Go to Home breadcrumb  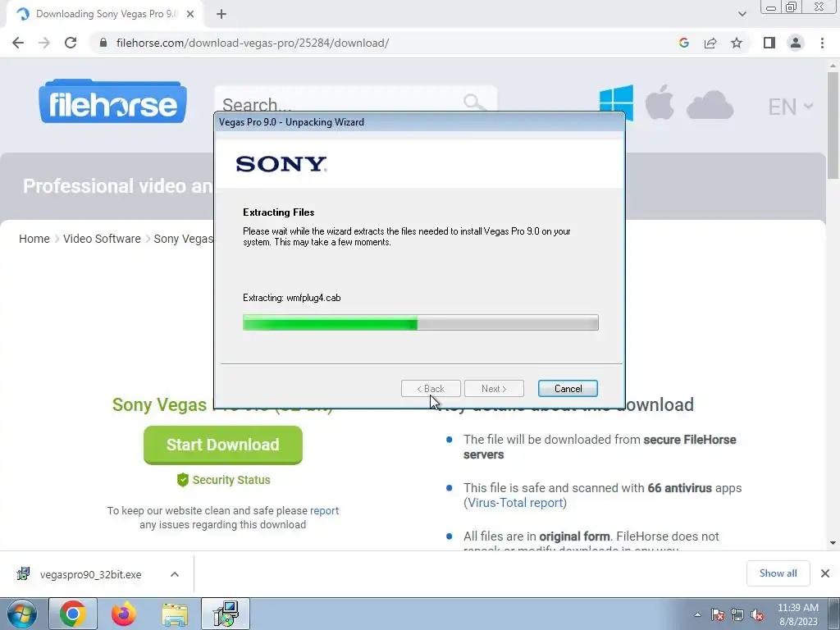34,239
